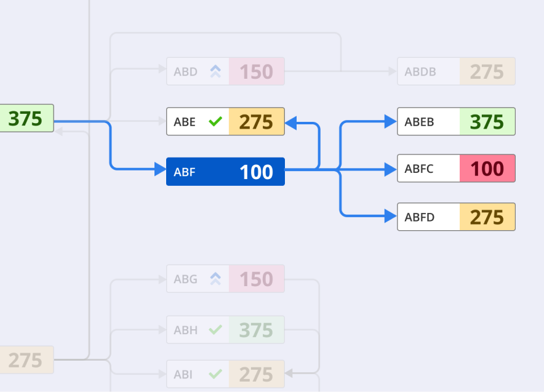Click the blue arrowhead pointing at ABFD
Image resolution: width=544 pixels, height=392 pixels.
pos(390,216)
